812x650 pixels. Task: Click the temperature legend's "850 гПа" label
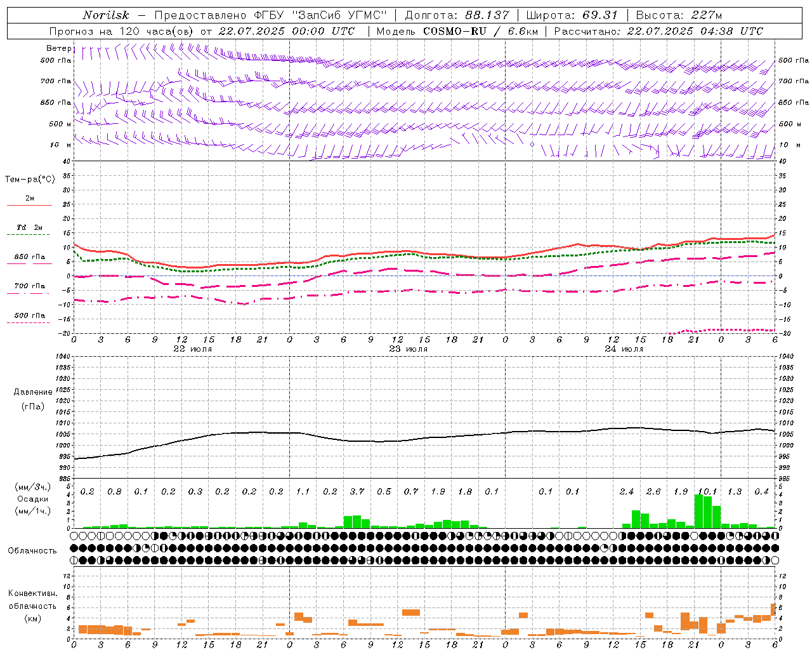tap(30, 257)
